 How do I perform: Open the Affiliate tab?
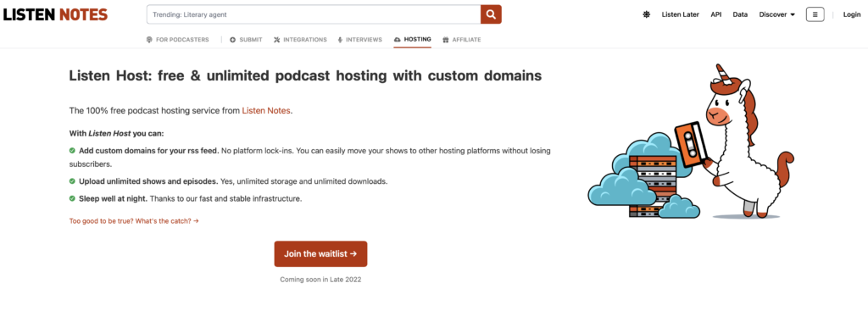(461, 40)
